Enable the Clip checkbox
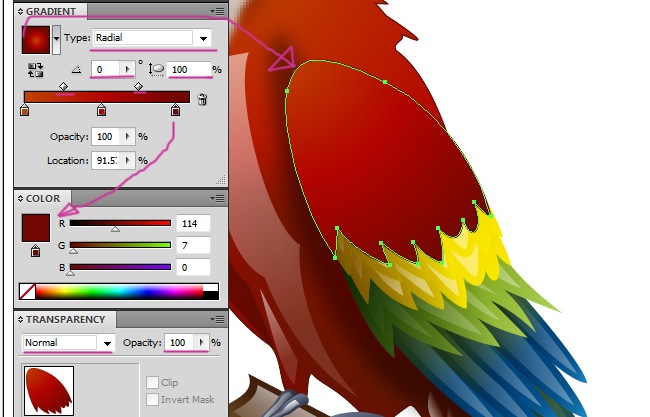 [152, 383]
